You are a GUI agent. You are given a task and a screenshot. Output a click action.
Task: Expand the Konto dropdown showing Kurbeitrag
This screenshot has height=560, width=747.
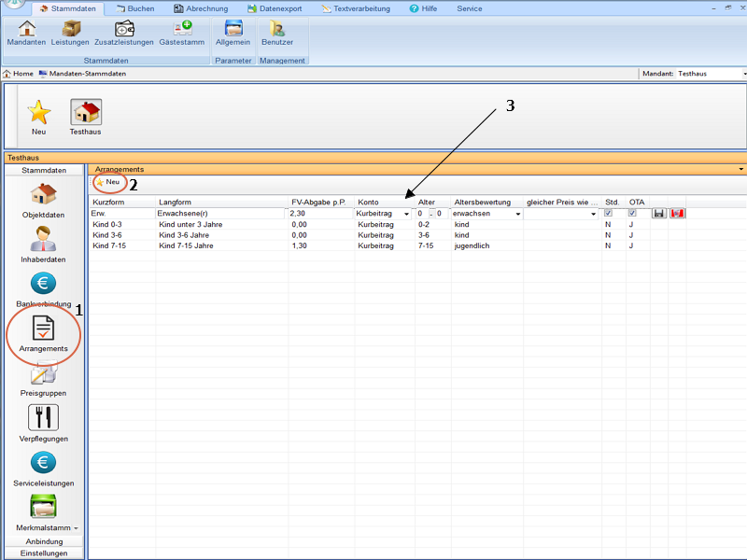(x=406, y=214)
